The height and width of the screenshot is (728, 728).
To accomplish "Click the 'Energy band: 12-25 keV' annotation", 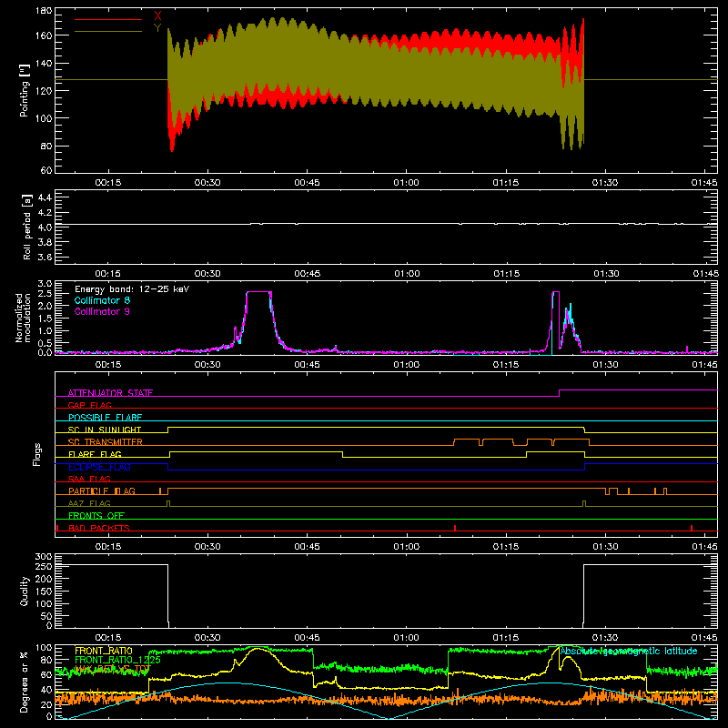I will tap(132, 289).
